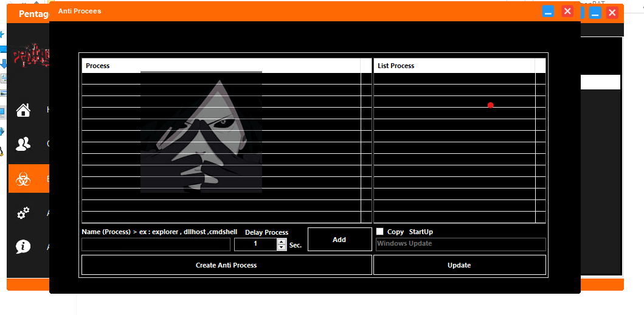
Task: Minimize the background main window
Action: [595, 13]
